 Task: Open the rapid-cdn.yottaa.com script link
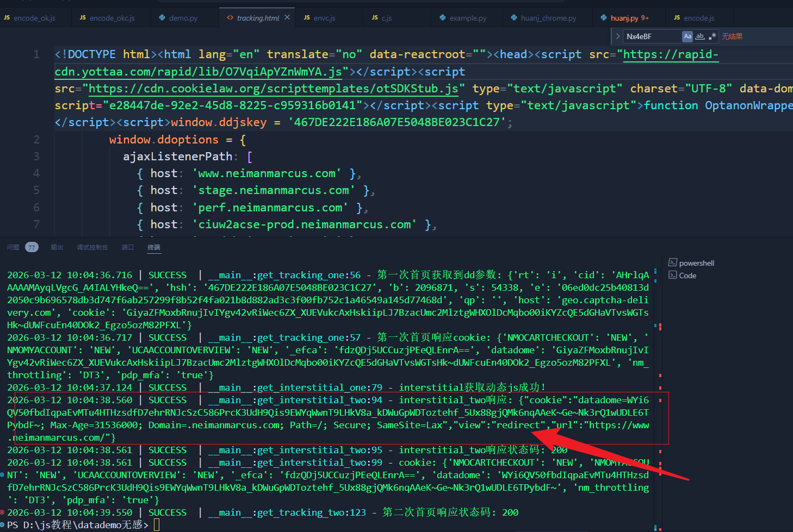tap(198, 71)
